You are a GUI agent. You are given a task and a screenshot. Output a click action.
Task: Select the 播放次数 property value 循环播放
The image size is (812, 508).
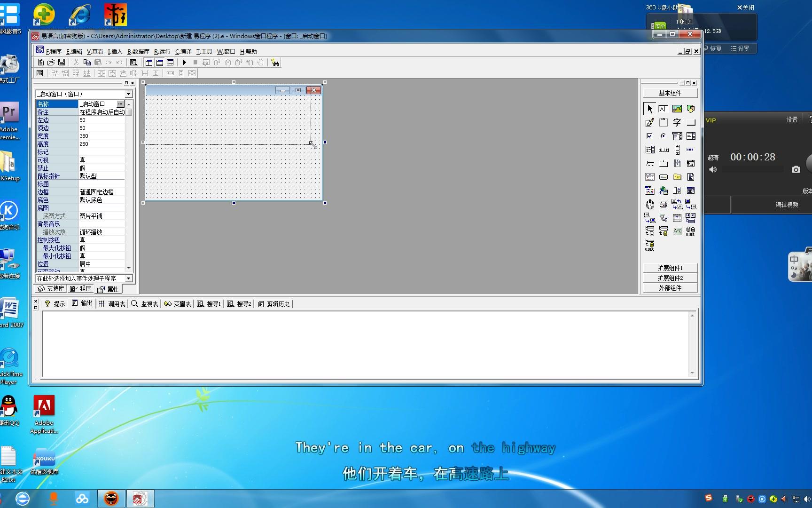101,232
